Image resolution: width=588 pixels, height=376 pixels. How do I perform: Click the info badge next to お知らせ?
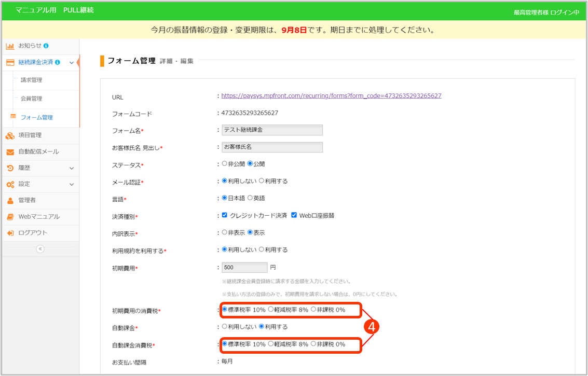[46, 46]
